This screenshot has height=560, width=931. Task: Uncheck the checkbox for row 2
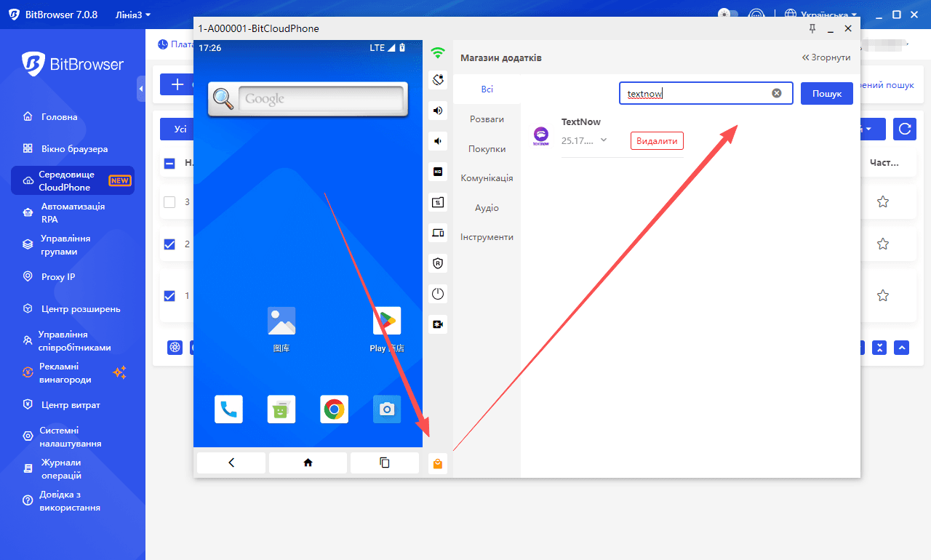[169, 244]
